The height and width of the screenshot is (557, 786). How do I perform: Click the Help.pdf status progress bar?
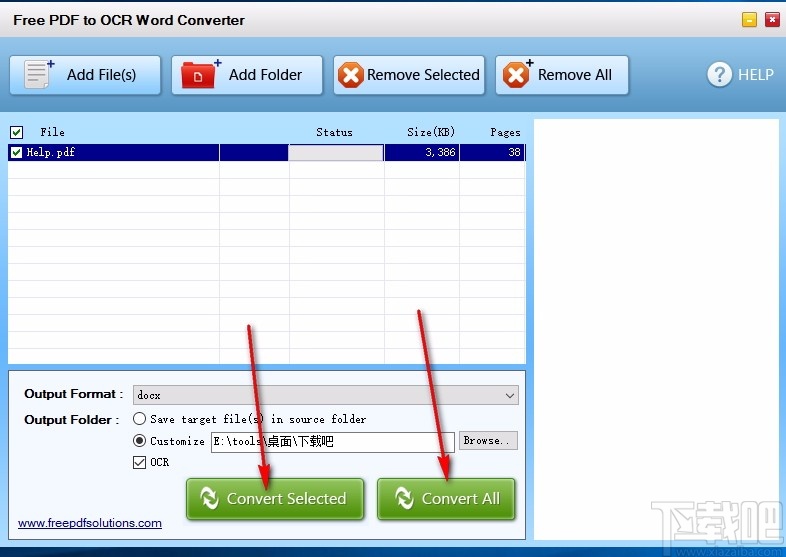point(336,152)
